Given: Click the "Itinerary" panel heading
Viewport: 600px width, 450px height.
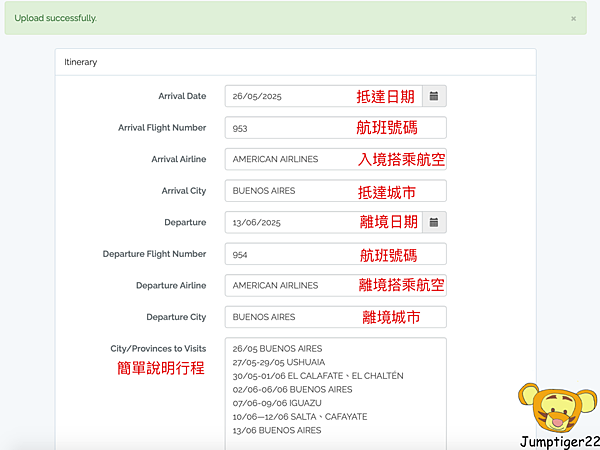Looking at the screenshot, I should click(x=81, y=62).
